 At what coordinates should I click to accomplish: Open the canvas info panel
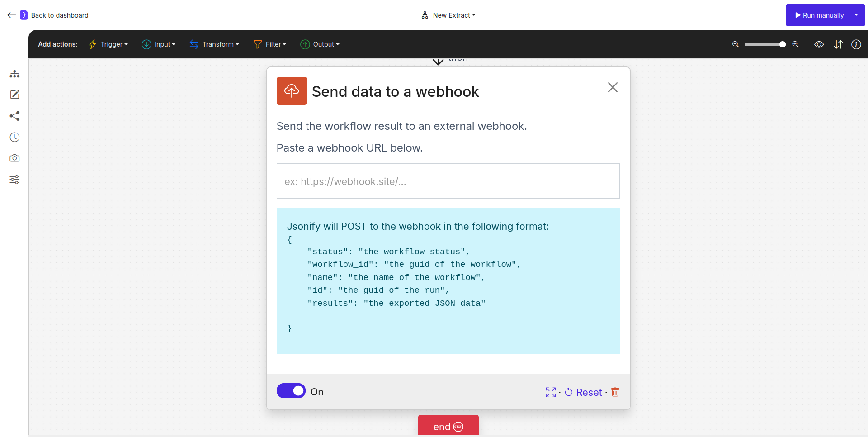tap(857, 44)
